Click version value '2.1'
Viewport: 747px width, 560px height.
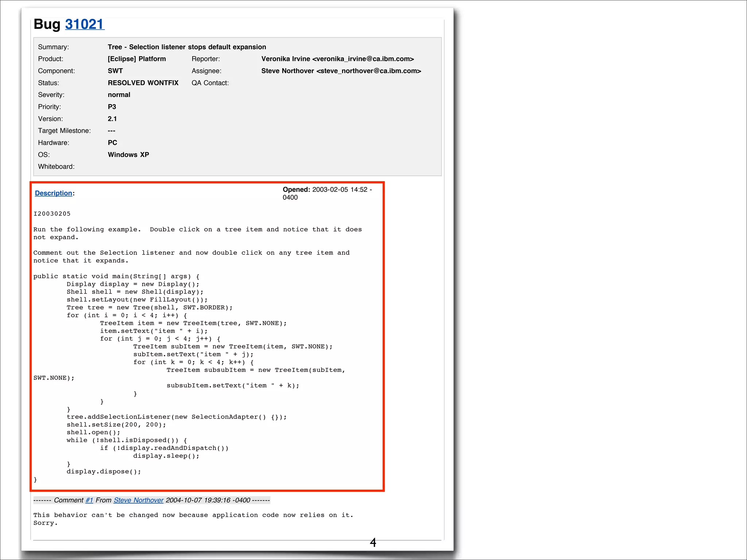coord(112,119)
